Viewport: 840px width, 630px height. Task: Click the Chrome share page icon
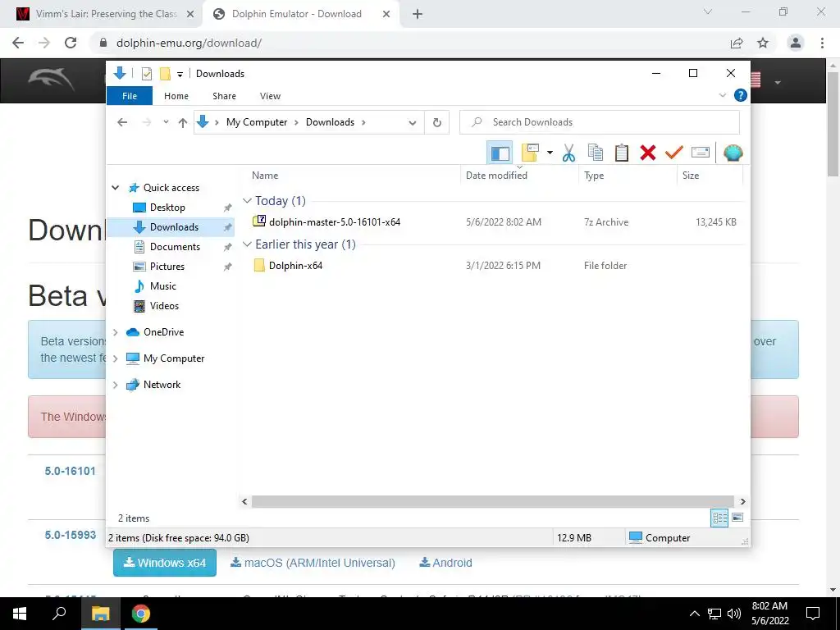click(x=737, y=43)
